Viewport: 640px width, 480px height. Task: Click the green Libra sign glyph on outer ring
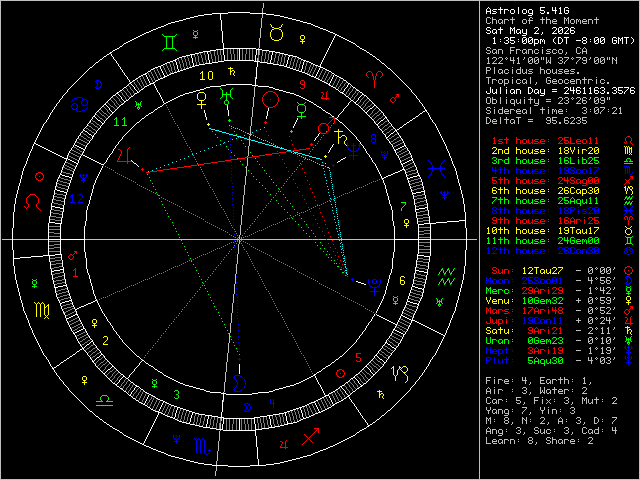click(x=104, y=400)
